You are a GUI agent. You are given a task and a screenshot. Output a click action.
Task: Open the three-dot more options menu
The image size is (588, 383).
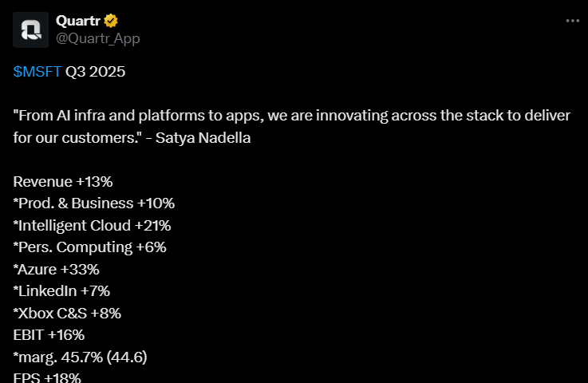tap(573, 21)
